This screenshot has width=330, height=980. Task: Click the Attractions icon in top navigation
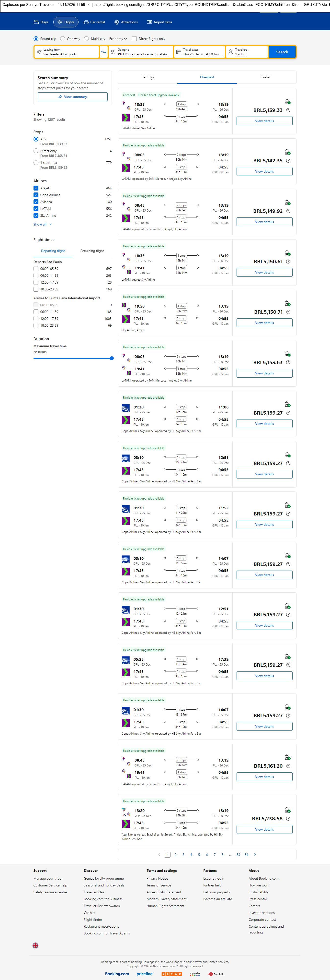pos(117,22)
